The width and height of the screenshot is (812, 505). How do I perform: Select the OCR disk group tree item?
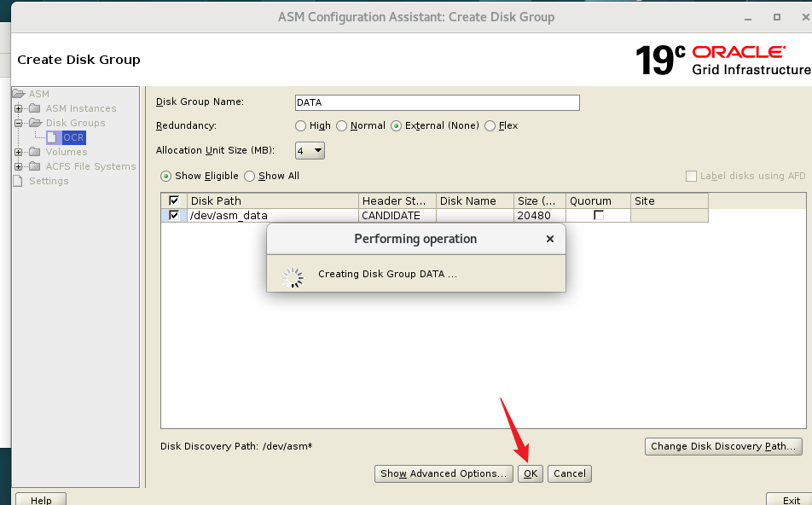click(73, 137)
